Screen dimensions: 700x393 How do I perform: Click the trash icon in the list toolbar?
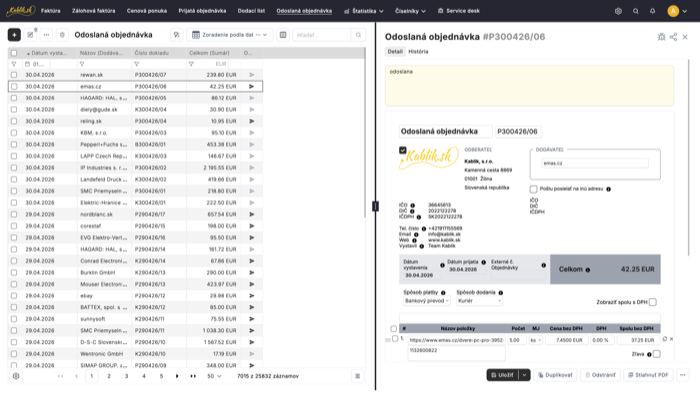pos(62,35)
